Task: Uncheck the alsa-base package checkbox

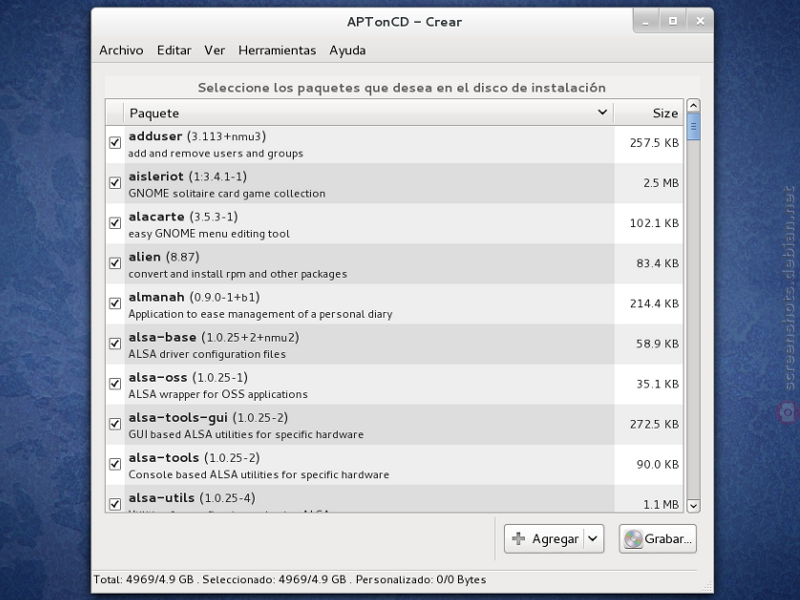Action: [x=115, y=343]
